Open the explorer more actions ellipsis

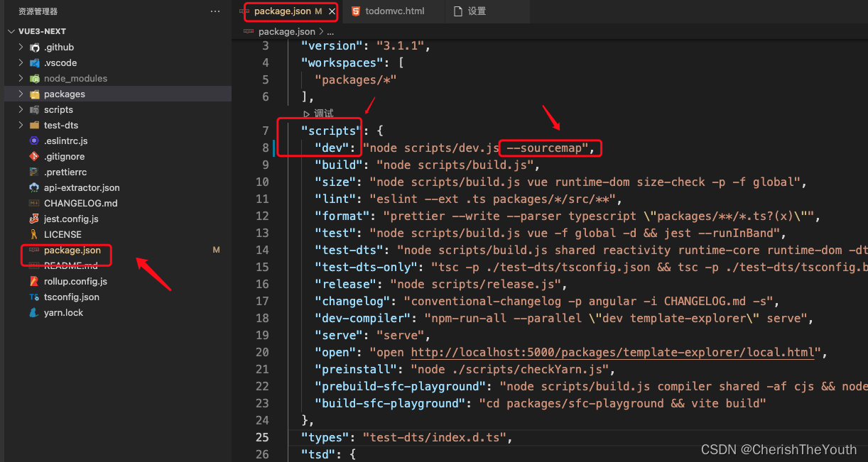coord(215,11)
